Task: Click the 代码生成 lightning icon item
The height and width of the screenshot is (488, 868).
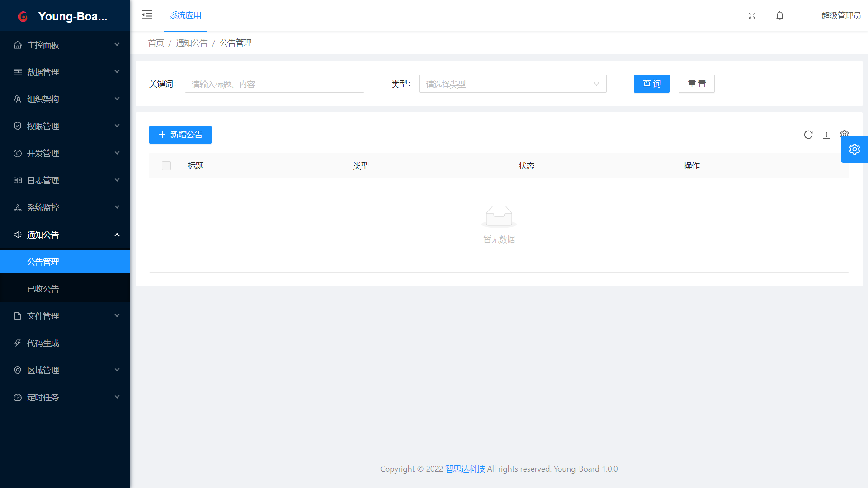Action: click(x=43, y=343)
